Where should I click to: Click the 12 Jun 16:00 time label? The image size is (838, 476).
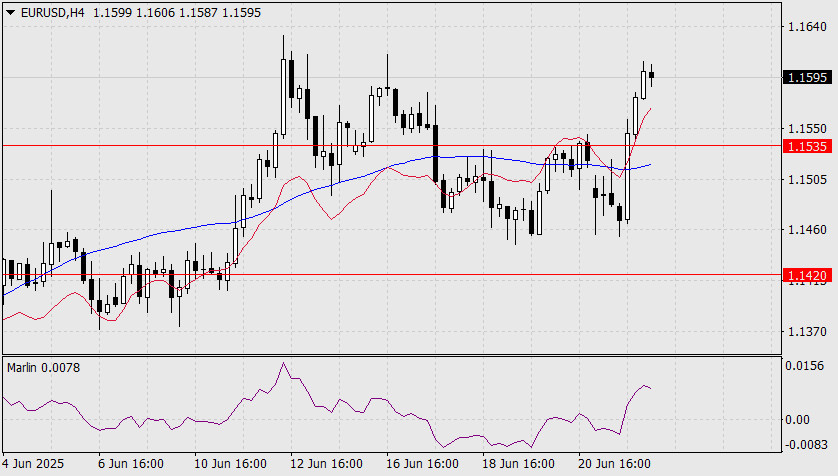pyautogui.click(x=326, y=463)
